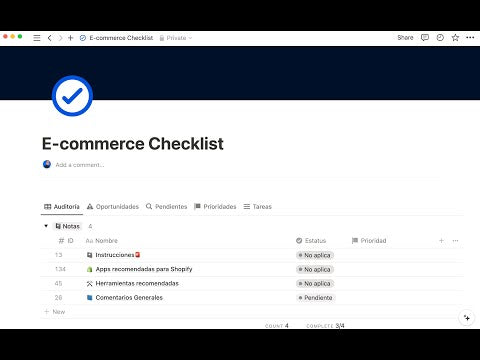
Task: Switch to the Pendientes tab
Action: pos(166,207)
